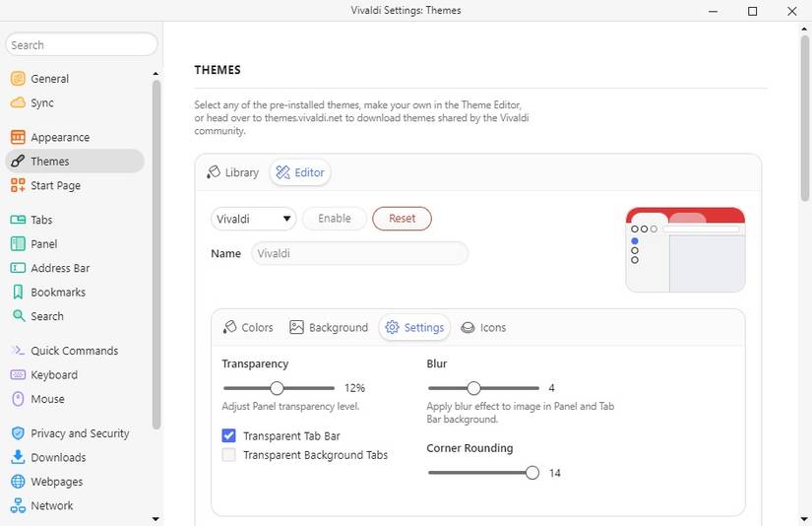Click the Network icon in sidebar
This screenshot has height=526, width=812.
point(18,505)
